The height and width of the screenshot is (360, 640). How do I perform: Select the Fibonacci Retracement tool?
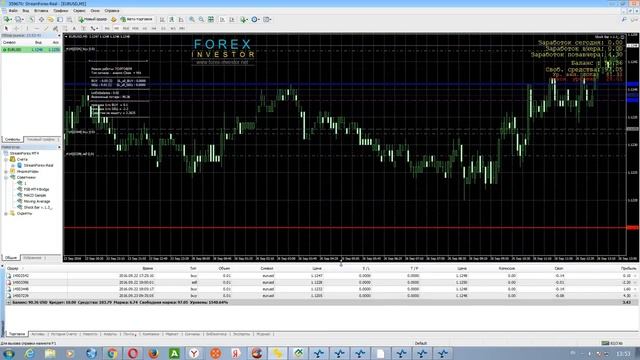click(x=64, y=28)
